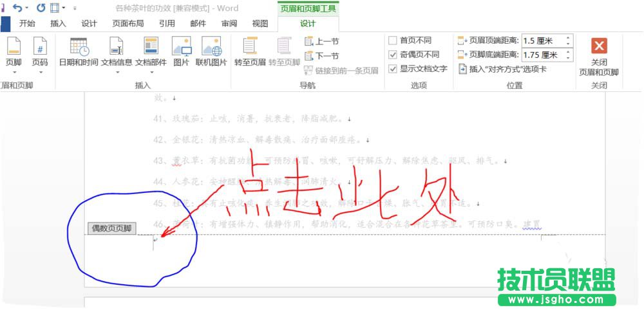Uncheck the 奇偶页不同 checkbox
This screenshot has width=644, height=310.
[x=393, y=55]
